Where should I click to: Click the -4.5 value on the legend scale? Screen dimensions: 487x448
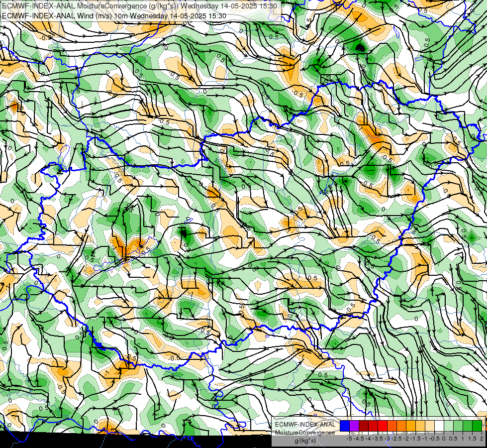coord(359,439)
